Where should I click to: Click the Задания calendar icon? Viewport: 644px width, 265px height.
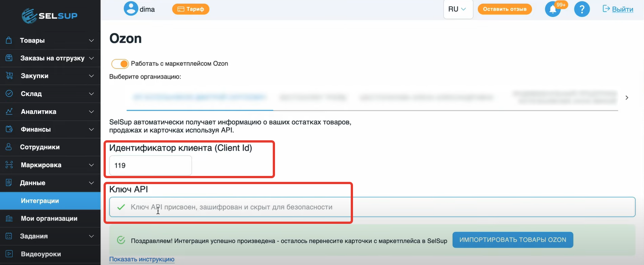(9, 236)
